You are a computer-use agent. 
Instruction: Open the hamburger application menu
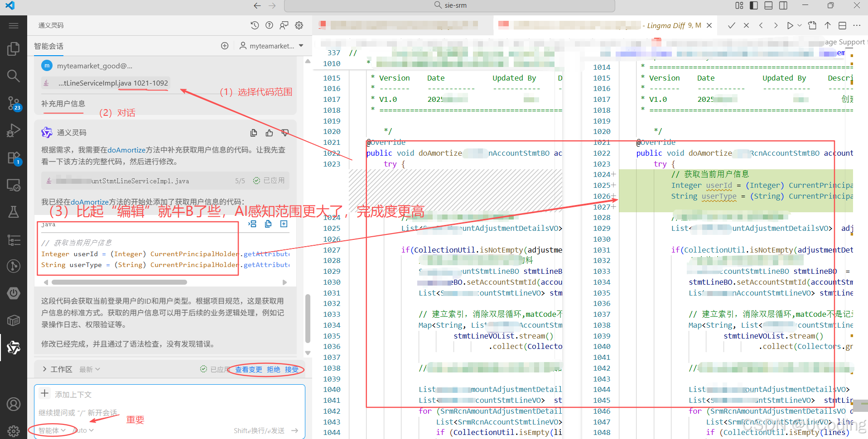click(x=14, y=26)
